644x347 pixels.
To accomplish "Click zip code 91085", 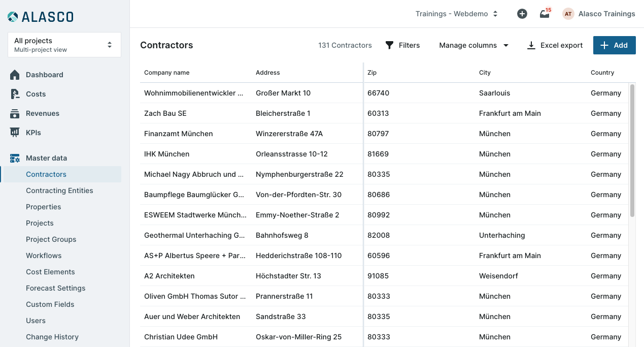I will point(378,276).
